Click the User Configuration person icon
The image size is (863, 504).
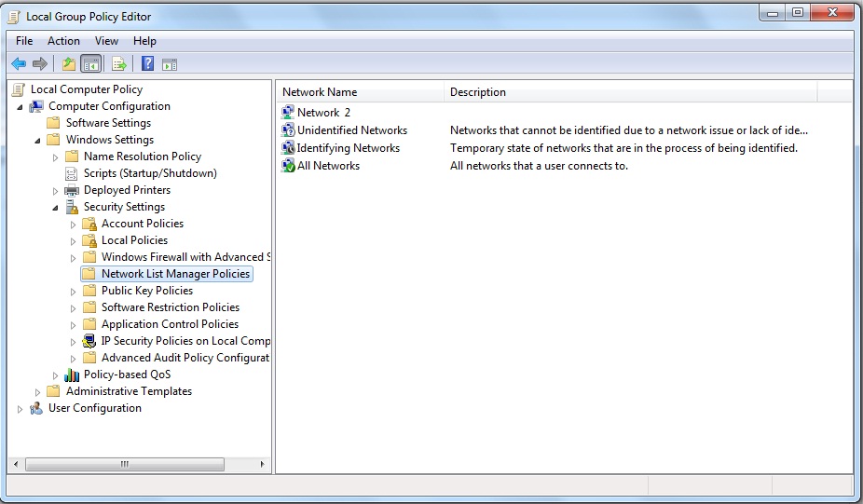pyautogui.click(x=36, y=408)
